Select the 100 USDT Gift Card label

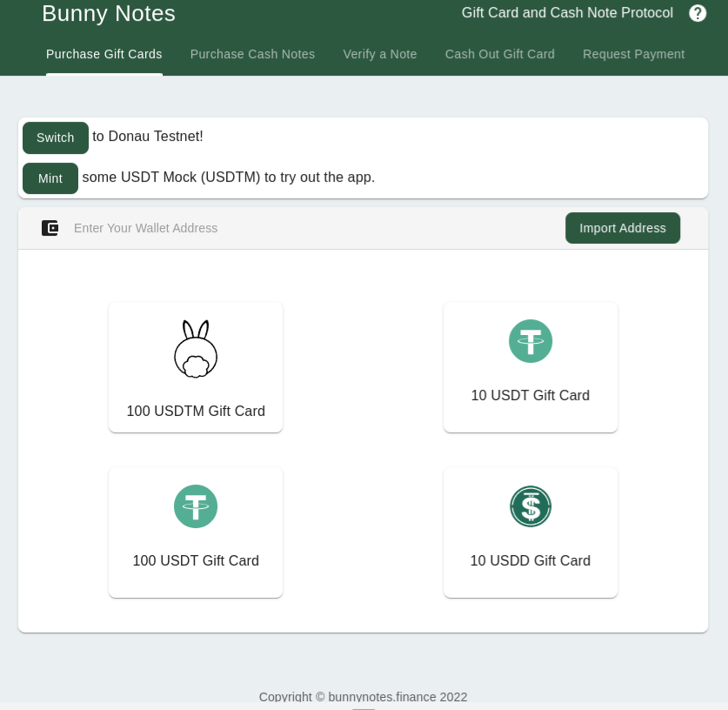(196, 560)
